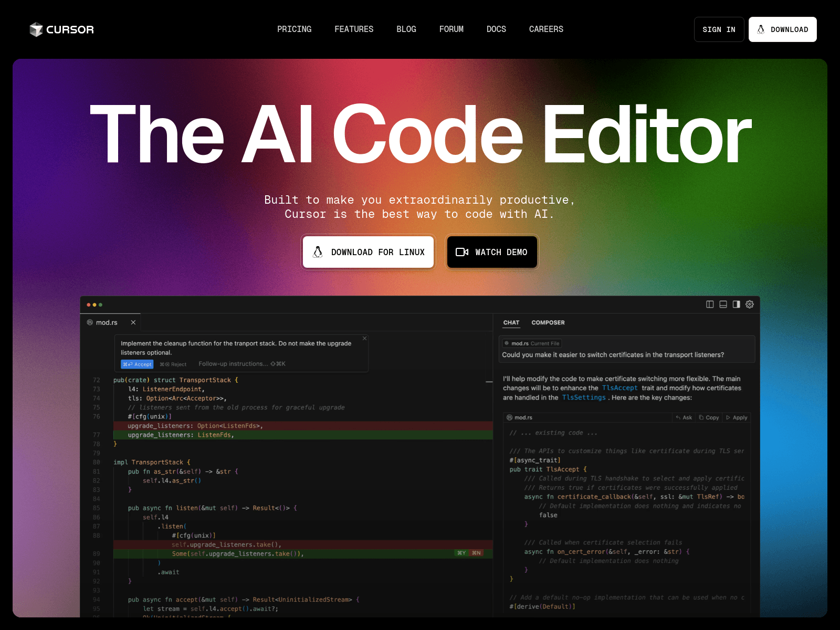Switch to the Chat tab
Screen dimensions: 840x630
click(511, 322)
